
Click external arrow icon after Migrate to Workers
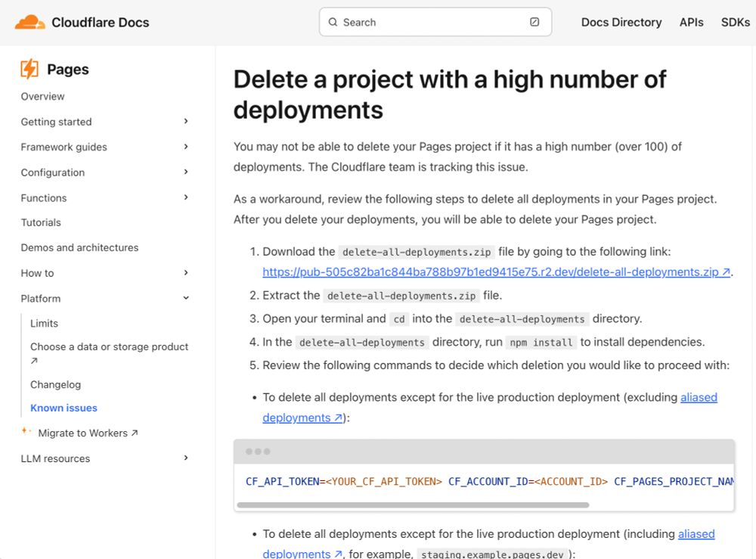pos(135,433)
